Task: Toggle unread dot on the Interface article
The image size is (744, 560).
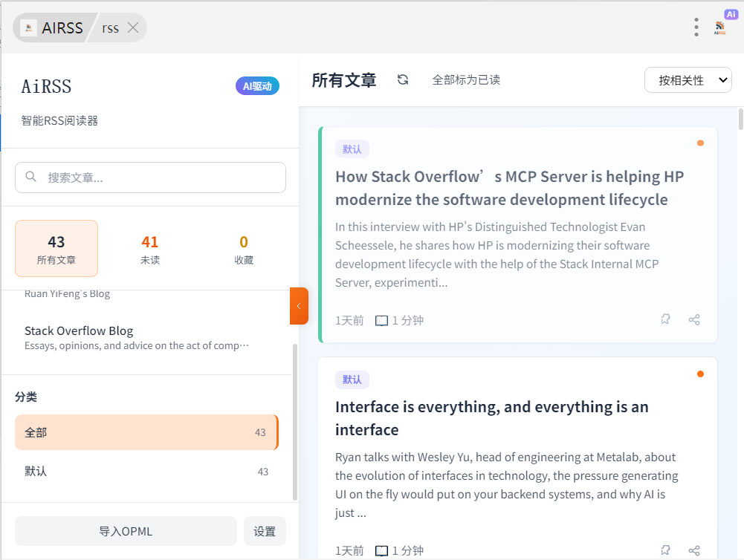Action: [x=700, y=374]
